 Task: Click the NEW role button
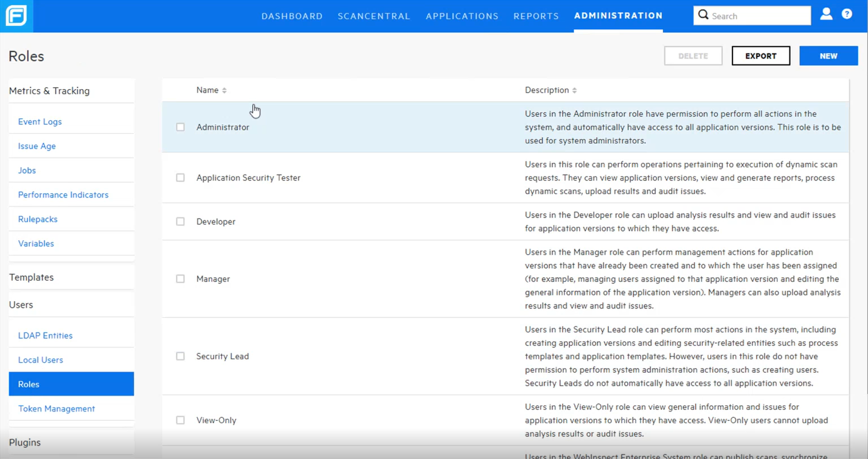click(x=828, y=56)
